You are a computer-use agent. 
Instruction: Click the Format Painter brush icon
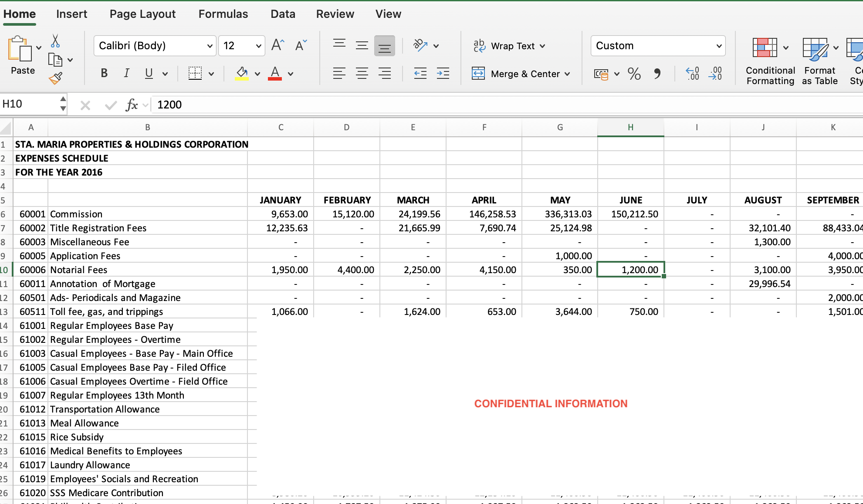55,78
